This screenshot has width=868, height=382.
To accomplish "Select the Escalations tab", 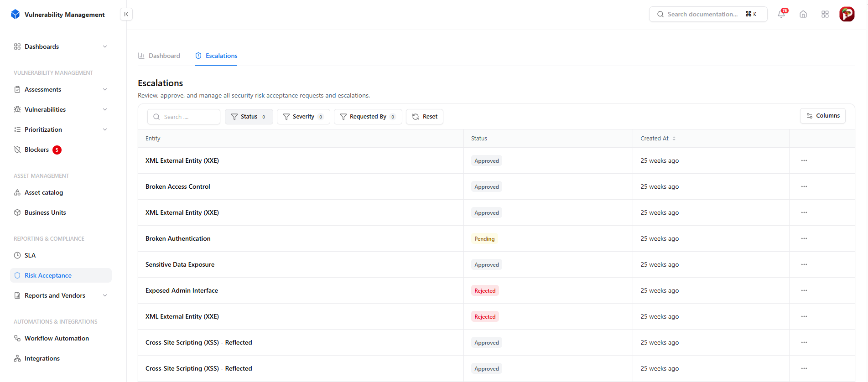I will coord(216,56).
